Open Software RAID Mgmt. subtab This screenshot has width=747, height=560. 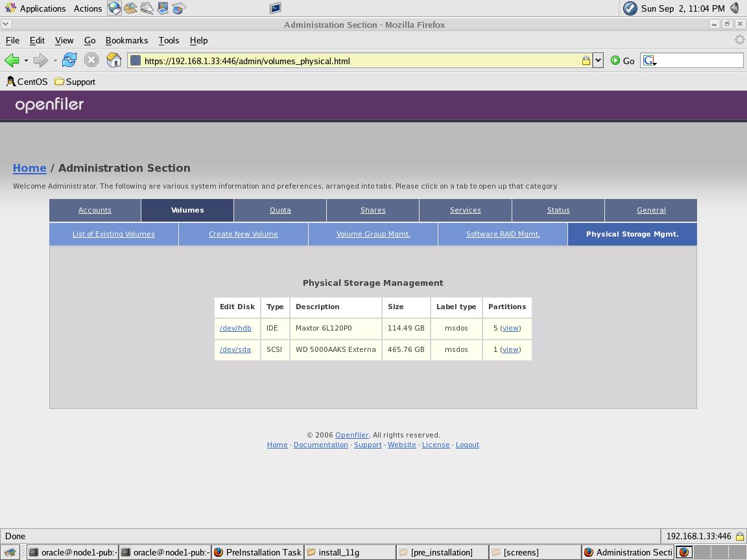(503, 234)
